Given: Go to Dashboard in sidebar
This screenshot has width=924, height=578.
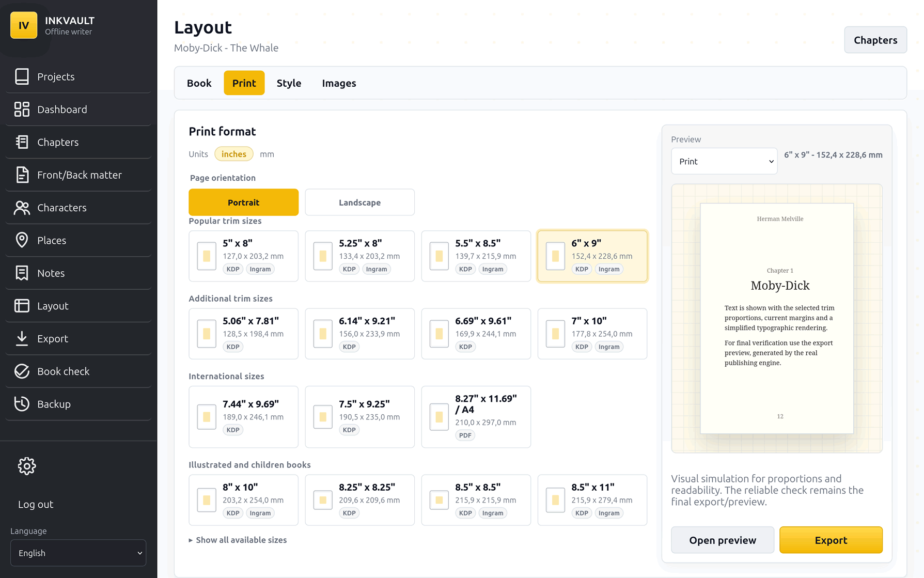Looking at the screenshot, I should (78, 109).
